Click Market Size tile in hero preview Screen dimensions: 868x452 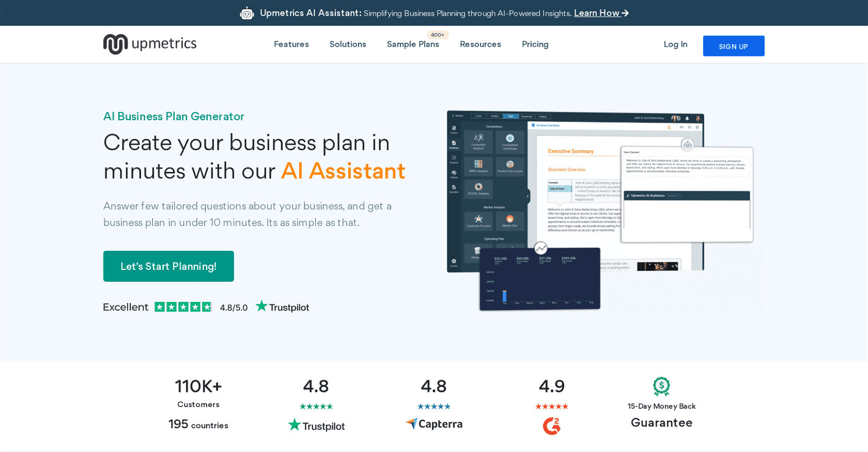click(510, 221)
